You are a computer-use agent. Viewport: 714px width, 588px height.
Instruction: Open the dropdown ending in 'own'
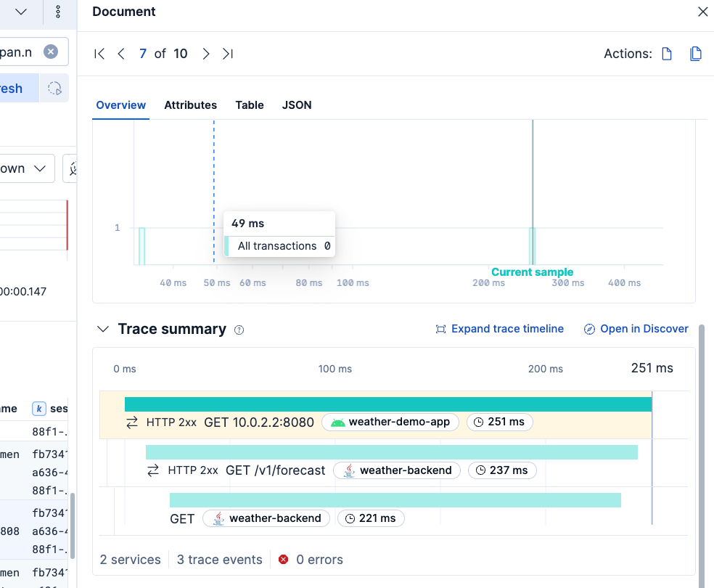point(26,168)
